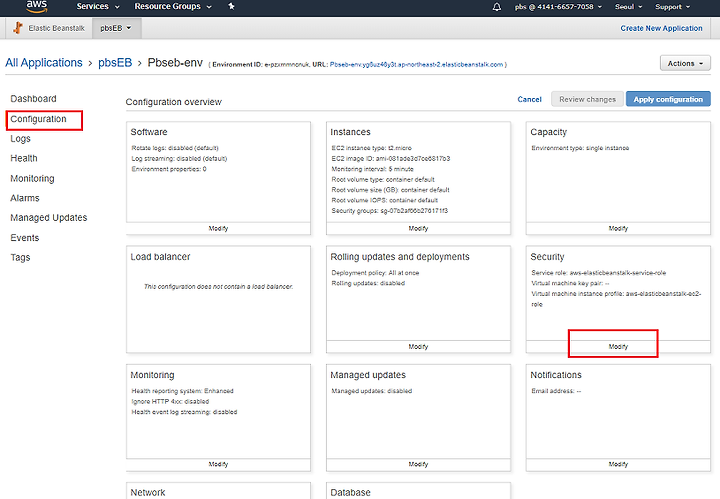Click Rotate logs disabled text

175,148
